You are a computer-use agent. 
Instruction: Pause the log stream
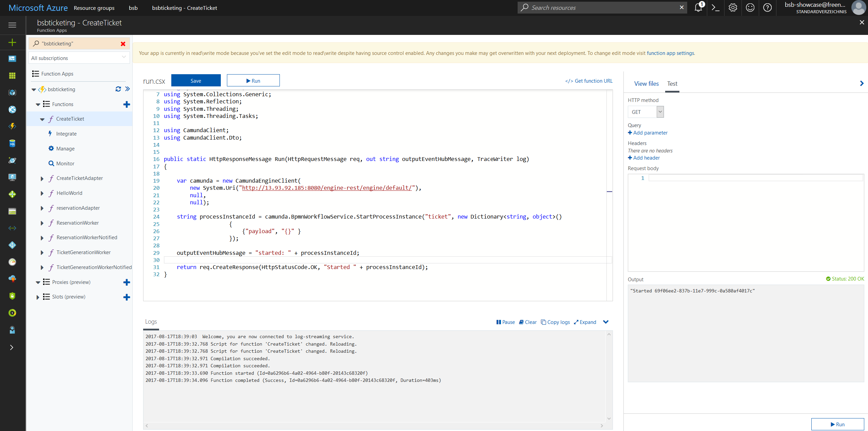coord(505,322)
